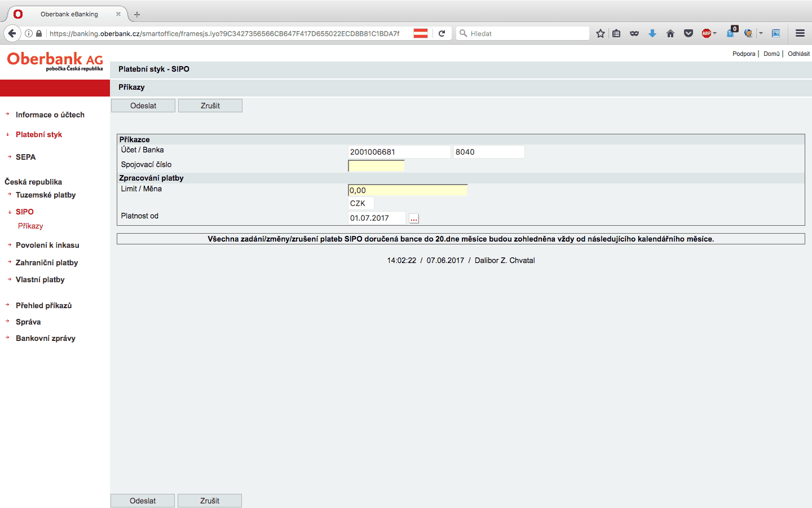Select the Oberbank eBanking tab

pos(69,14)
